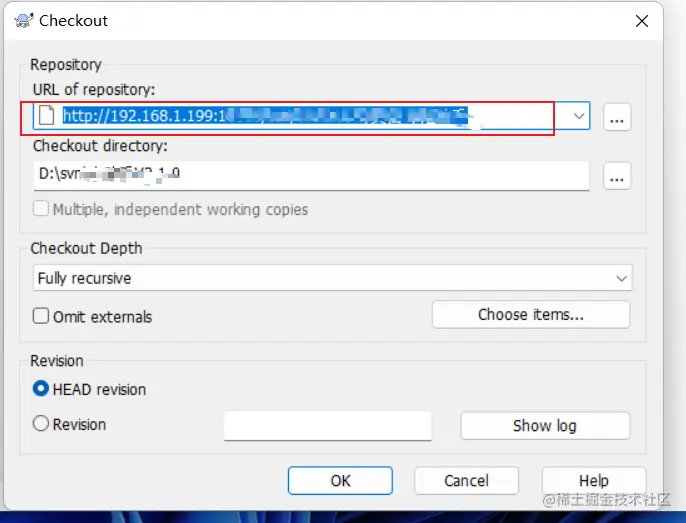Select the Revision radio button

(x=41, y=423)
